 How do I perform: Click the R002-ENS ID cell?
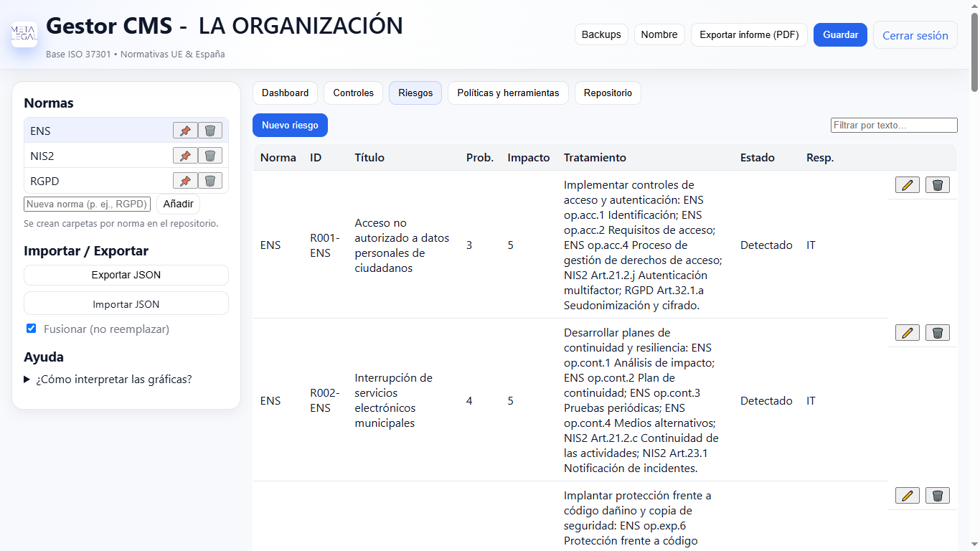click(x=325, y=400)
